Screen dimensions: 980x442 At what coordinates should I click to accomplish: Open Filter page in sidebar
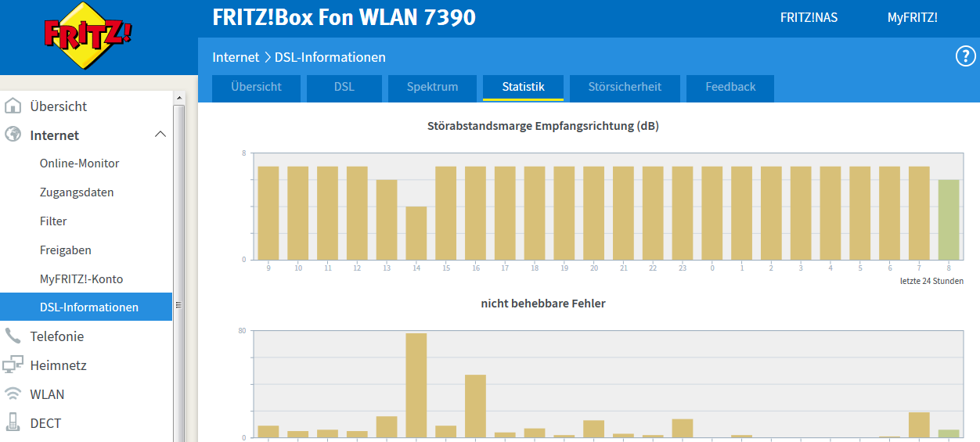click(x=53, y=221)
